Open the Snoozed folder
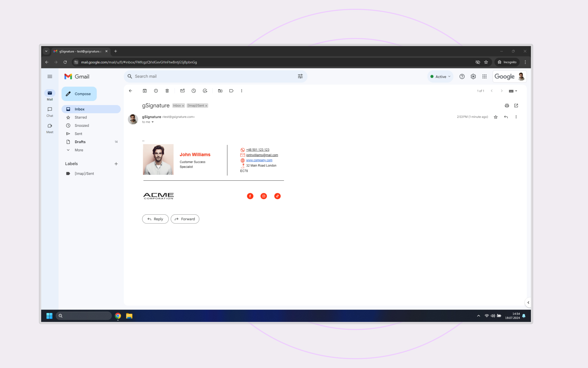Screen dimensions: 588x368 pos(91,126)
